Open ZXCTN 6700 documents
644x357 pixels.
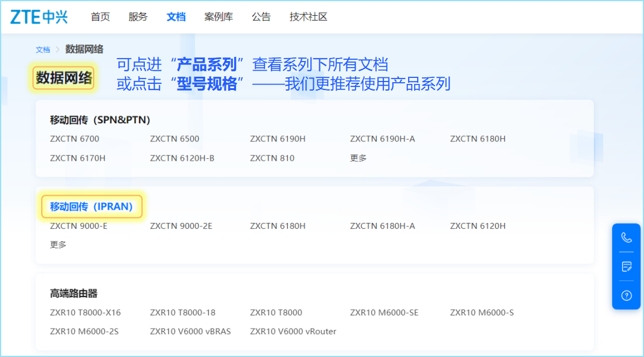[75, 139]
